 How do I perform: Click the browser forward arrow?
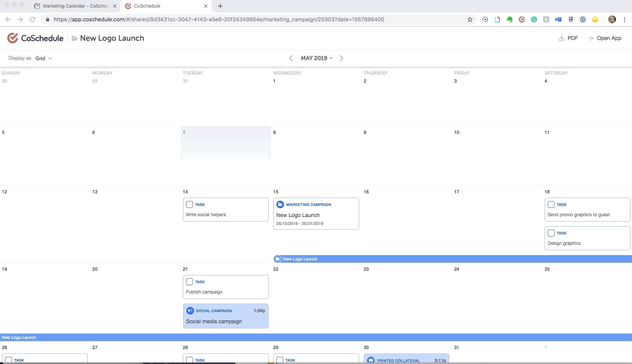click(x=20, y=19)
